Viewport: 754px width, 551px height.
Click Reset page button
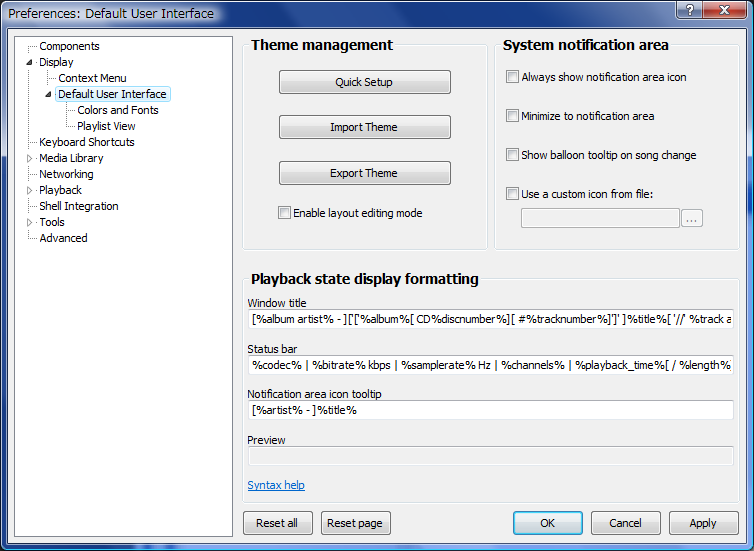(x=355, y=523)
